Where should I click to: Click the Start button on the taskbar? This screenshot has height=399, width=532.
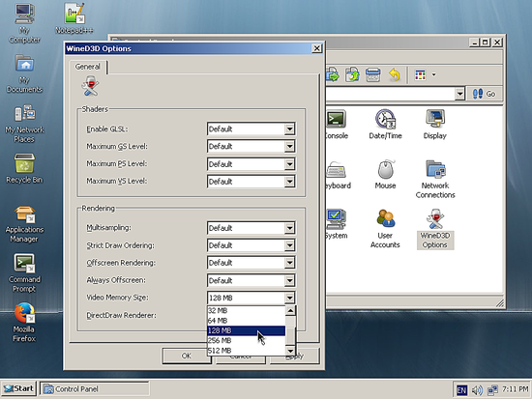[x=18, y=388]
